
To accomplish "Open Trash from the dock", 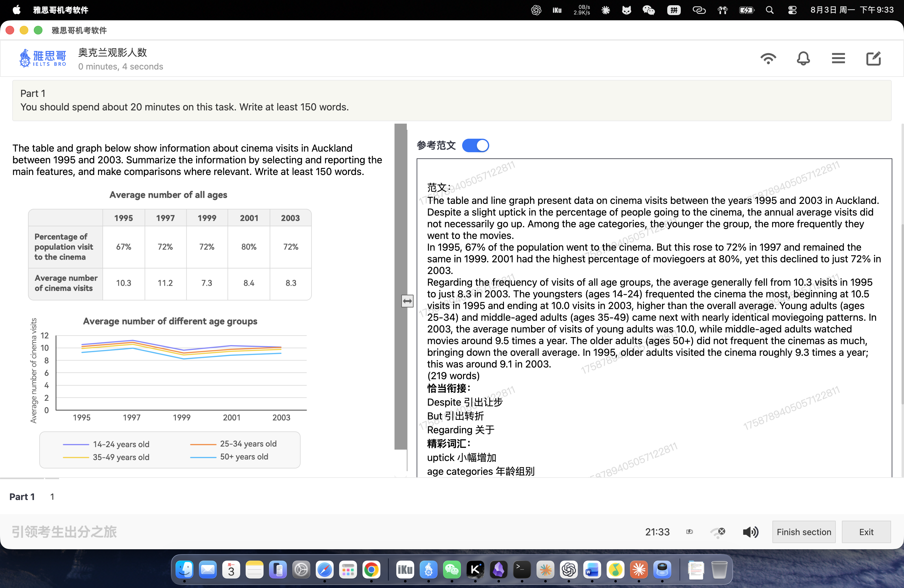I will (x=720, y=569).
